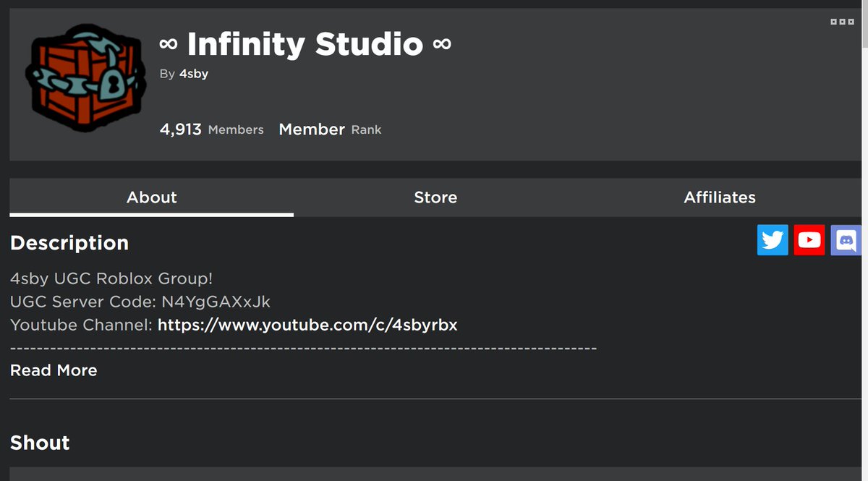This screenshot has width=868, height=481.
Task: Click the UGC Server Code N4YgGAXxJk text
Action: coord(140,302)
